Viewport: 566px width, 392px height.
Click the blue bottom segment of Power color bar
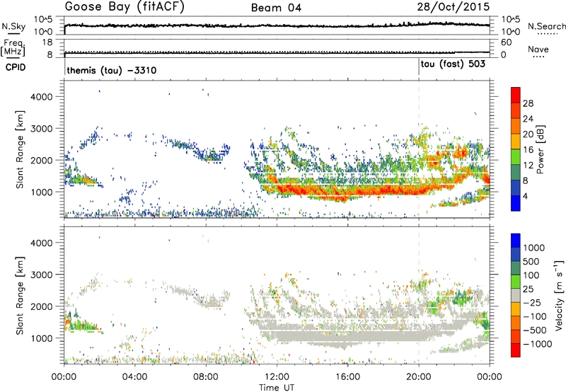click(516, 203)
